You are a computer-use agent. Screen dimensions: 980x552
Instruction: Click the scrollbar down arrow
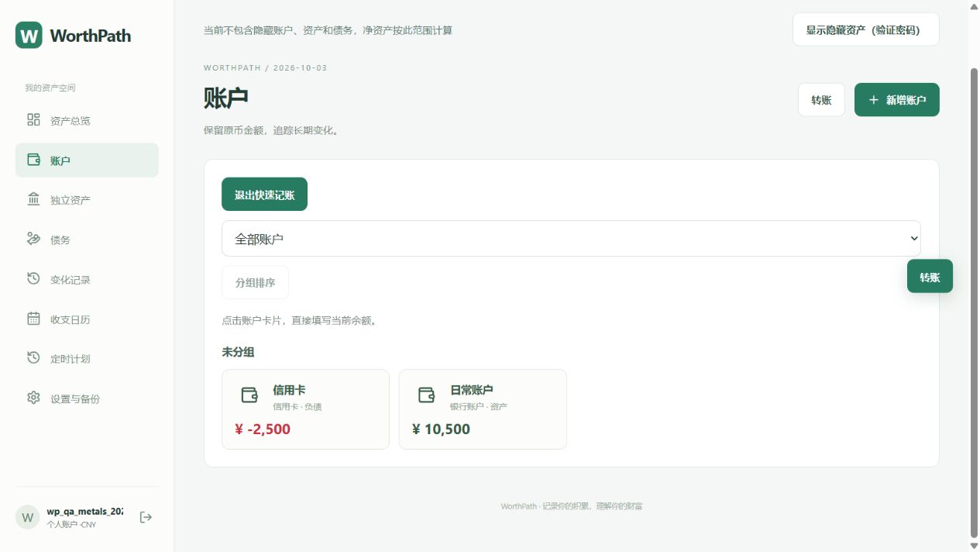(x=974, y=546)
